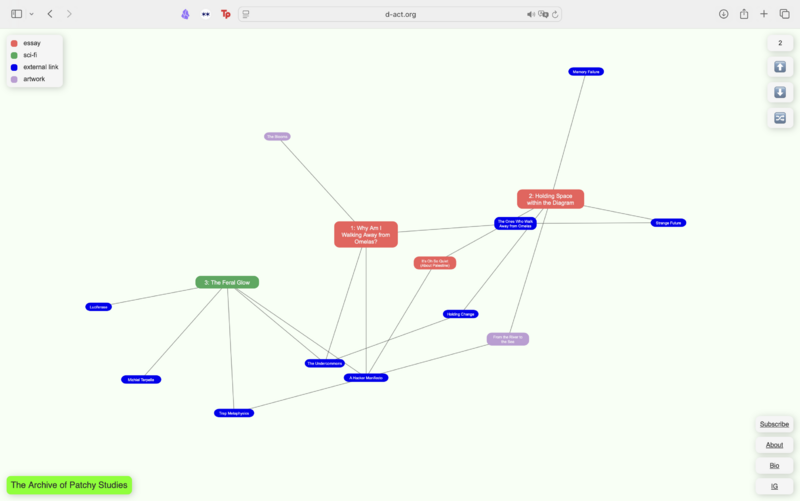Open node 2: Holding Space within the Diagram
The width and height of the screenshot is (800, 501).
tap(551, 199)
